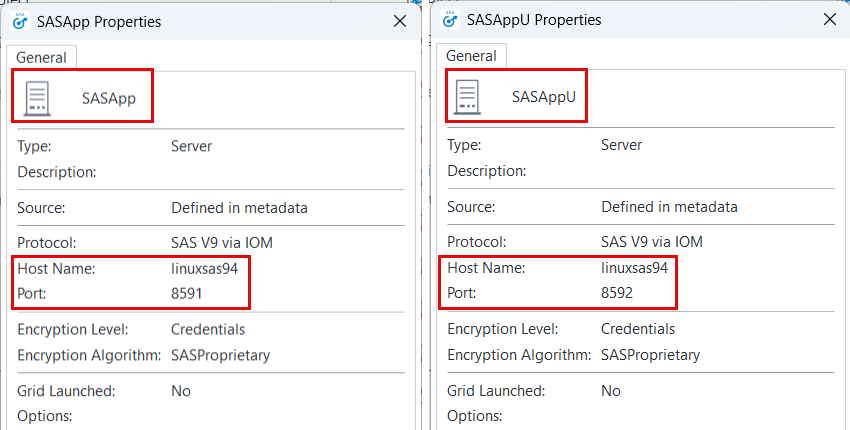Click the Type value 'Server' in SASAppU Properties

621,145
